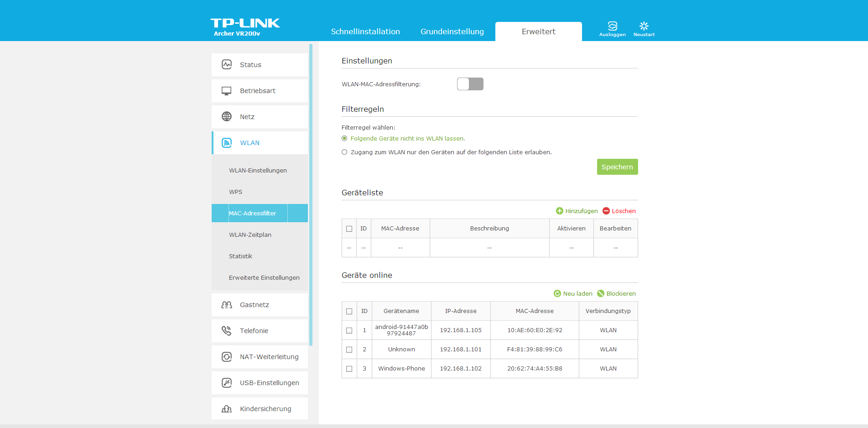Click the Neustart reboot icon
The image size is (868, 428).
(x=644, y=26)
